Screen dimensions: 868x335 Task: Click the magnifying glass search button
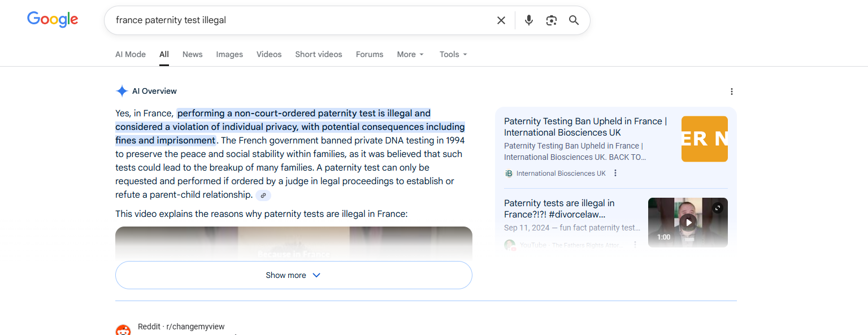[x=574, y=20]
